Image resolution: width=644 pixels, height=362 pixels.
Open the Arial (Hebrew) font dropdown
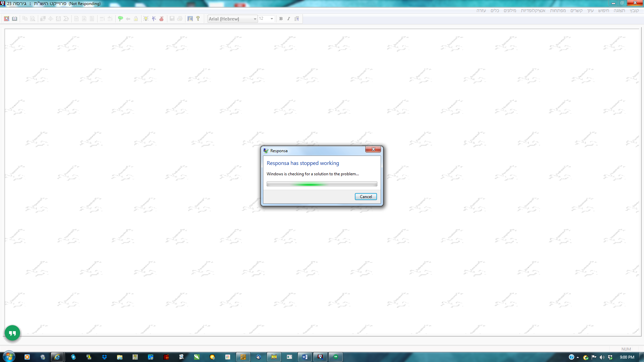[255, 19]
